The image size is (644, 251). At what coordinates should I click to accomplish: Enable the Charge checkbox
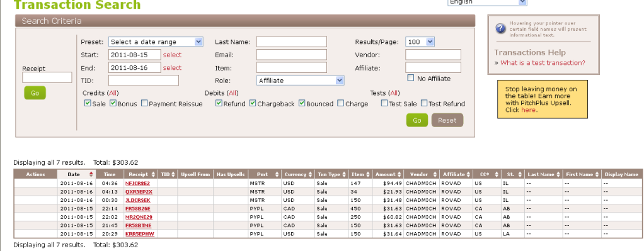pos(340,103)
